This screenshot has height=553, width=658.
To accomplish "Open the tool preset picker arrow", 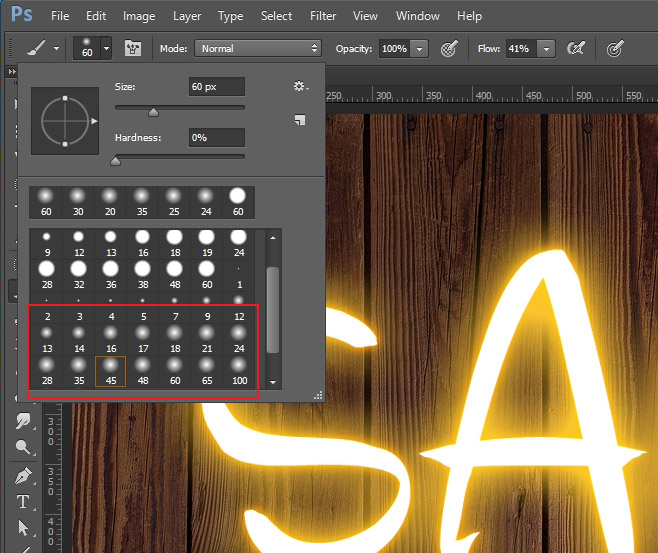I will pos(56,49).
